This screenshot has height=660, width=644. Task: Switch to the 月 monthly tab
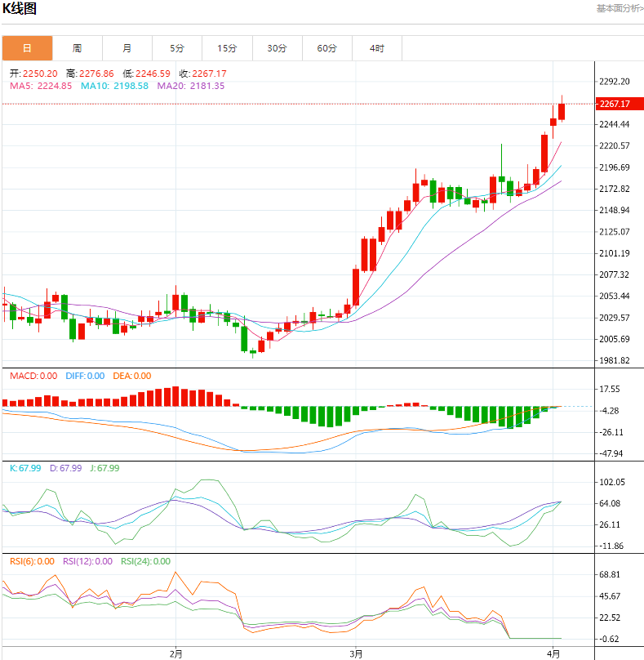[x=127, y=49]
